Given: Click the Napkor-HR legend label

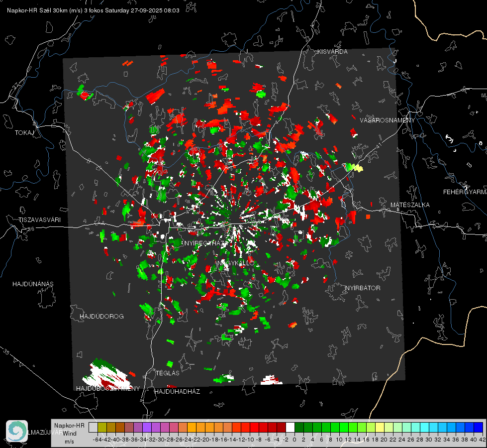Looking at the screenshot, I should tap(69, 426).
